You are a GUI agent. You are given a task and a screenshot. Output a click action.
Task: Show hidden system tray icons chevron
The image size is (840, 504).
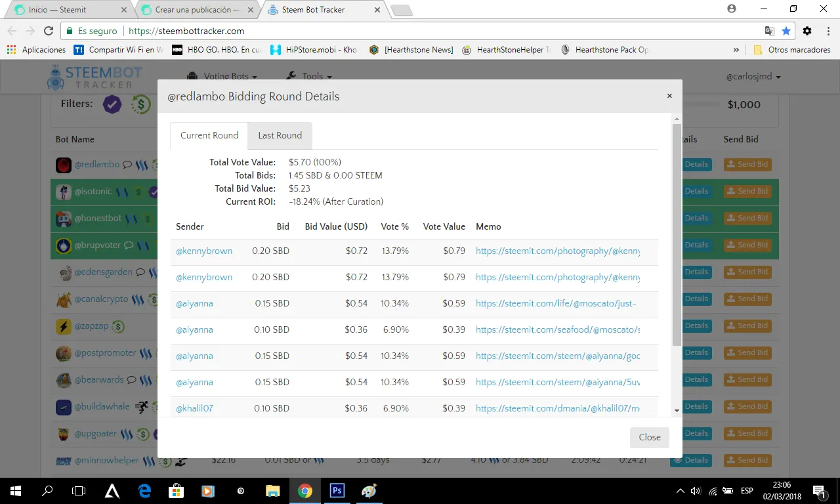click(680, 491)
